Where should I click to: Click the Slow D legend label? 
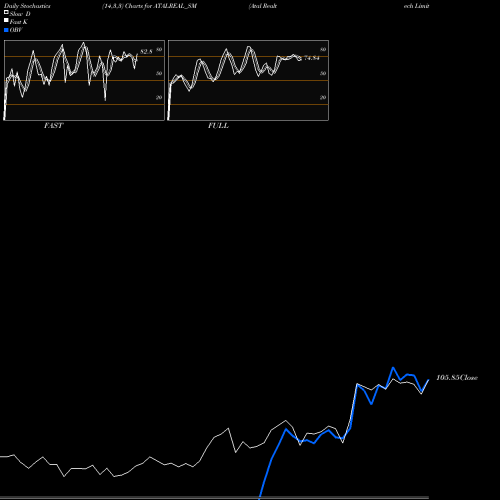[x=20, y=14]
